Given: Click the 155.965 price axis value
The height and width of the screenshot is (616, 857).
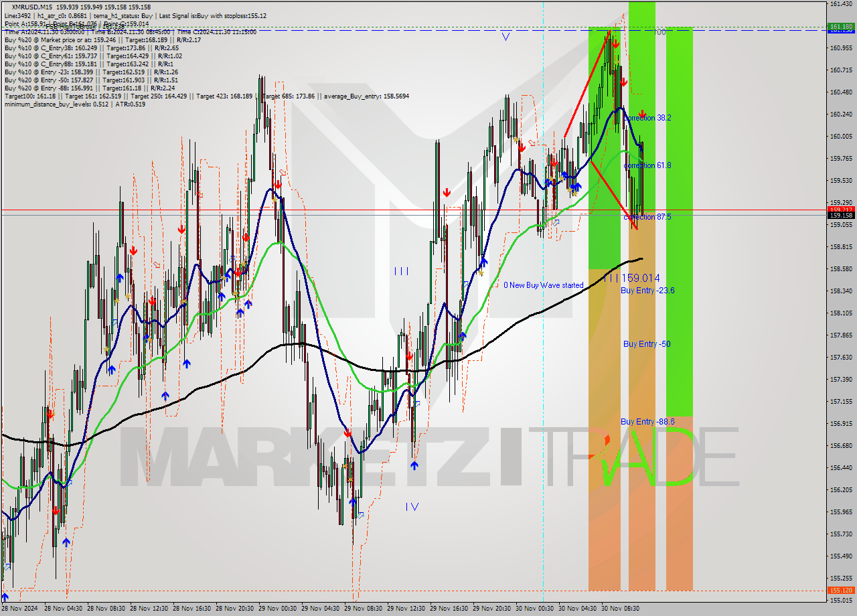Looking at the screenshot, I should pos(841,512).
